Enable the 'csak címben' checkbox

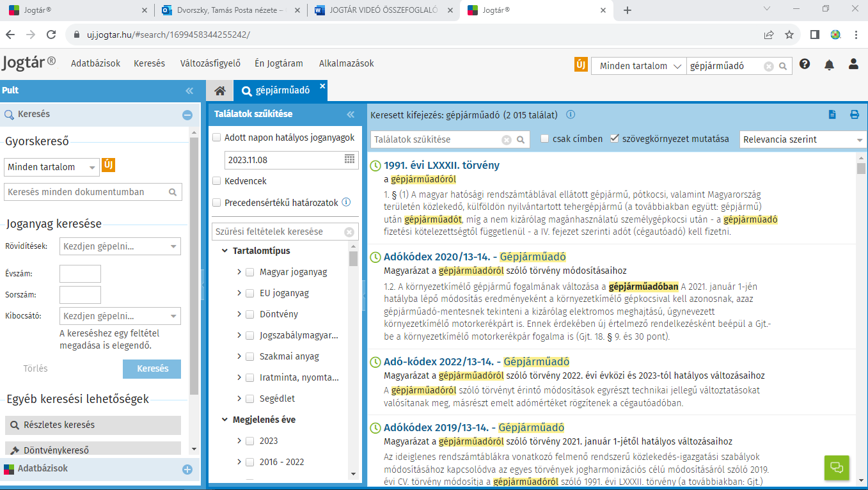point(545,139)
